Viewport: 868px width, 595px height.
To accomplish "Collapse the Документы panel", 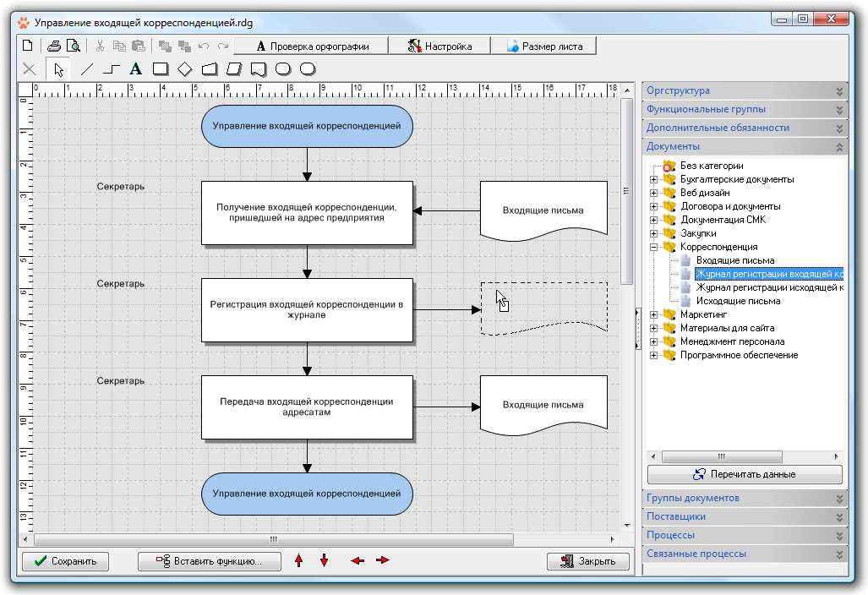I will (745, 147).
